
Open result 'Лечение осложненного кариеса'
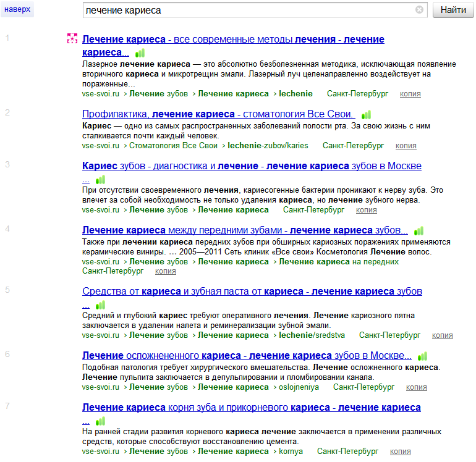[x=247, y=355]
